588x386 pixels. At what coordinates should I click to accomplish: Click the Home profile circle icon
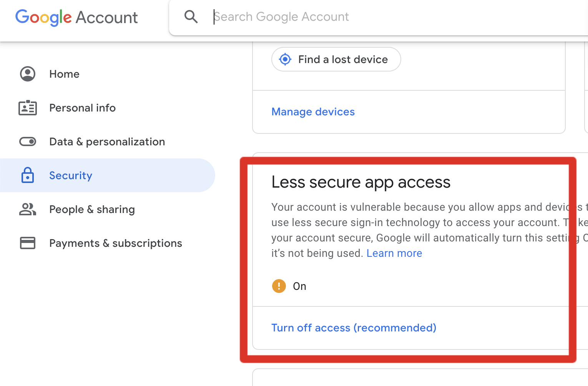pos(28,74)
